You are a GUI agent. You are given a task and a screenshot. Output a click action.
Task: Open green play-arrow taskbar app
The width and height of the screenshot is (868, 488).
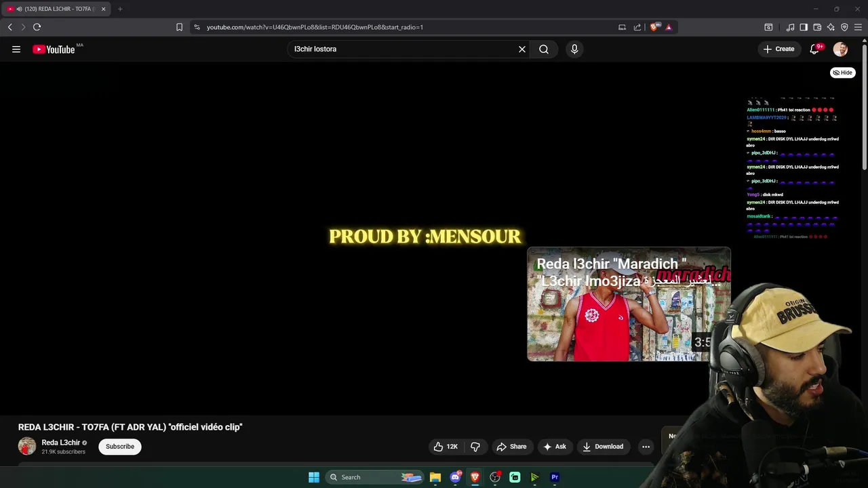(535, 477)
